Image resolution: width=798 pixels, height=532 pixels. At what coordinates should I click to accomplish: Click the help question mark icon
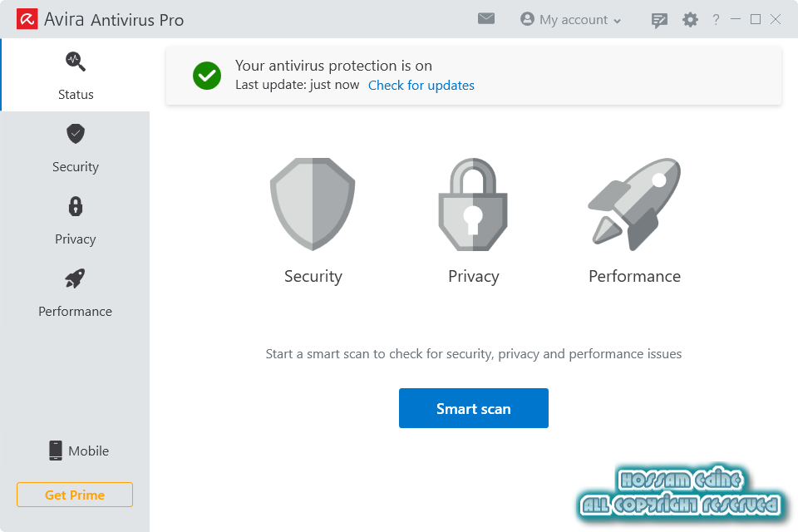point(716,20)
